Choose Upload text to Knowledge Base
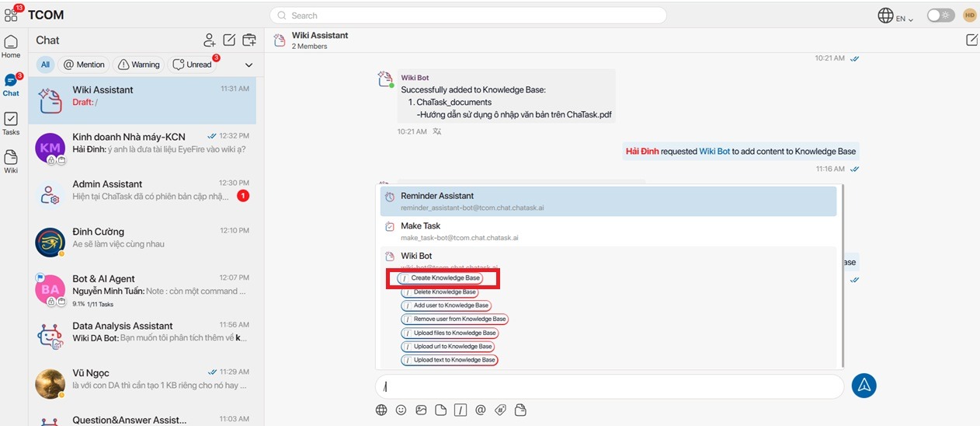This screenshot has height=426, width=980. coord(450,360)
